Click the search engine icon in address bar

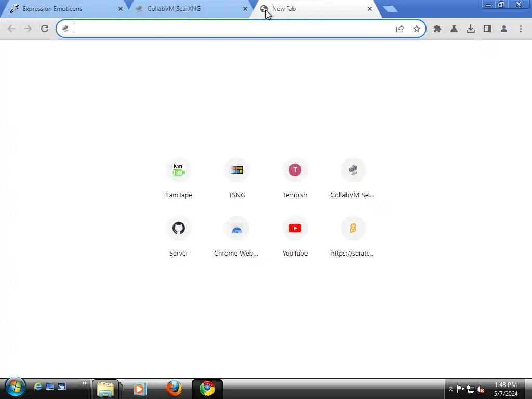(65, 29)
